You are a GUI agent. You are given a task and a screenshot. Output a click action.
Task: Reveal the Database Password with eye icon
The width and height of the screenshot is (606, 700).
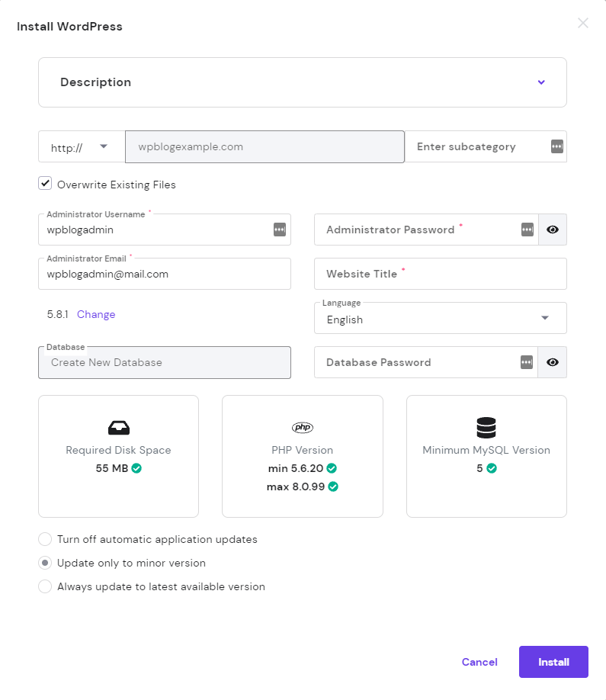[x=553, y=362]
